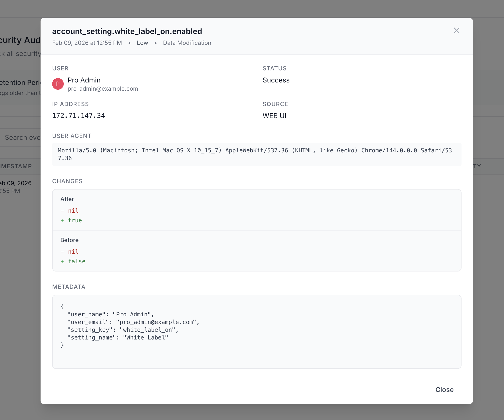Click the event title account_setting.white_label_on.enabled

point(127,31)
